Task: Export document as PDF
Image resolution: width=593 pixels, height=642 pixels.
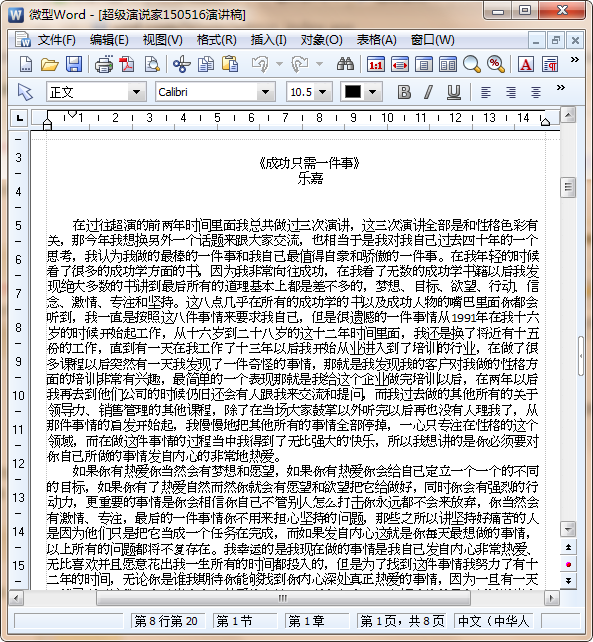Action: coord(127,64)
